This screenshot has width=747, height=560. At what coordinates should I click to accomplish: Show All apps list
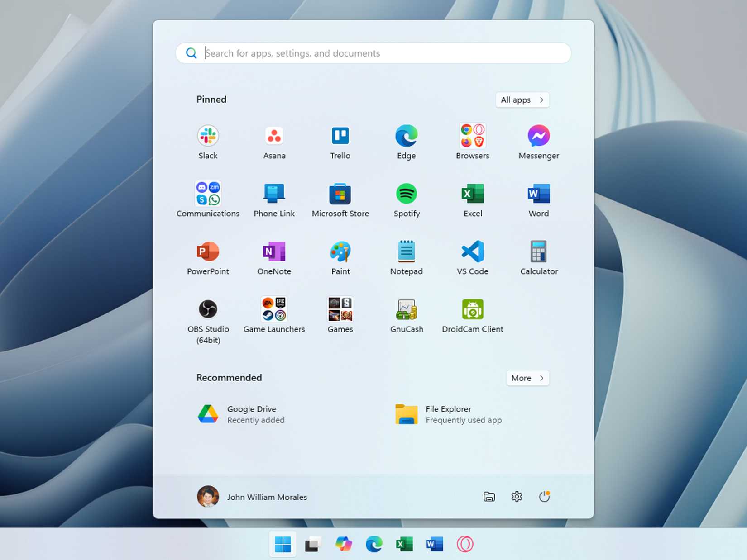(x=522, y=100)
